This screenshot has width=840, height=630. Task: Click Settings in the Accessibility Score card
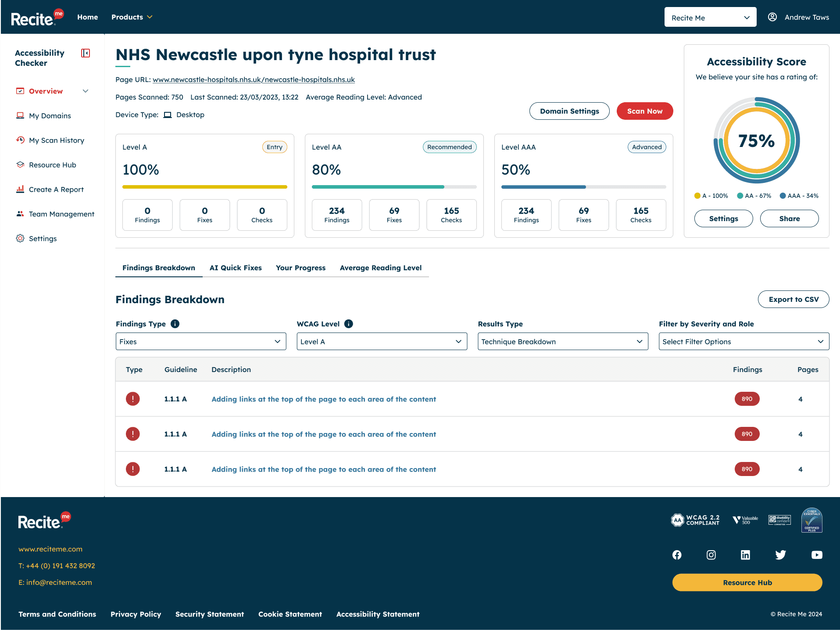point(724,218)
